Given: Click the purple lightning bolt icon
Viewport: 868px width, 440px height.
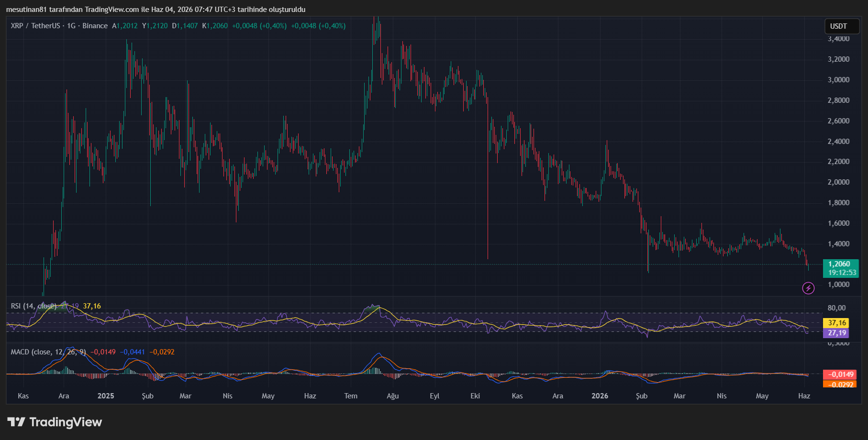Looking at the screenshot, I should 808,288.
